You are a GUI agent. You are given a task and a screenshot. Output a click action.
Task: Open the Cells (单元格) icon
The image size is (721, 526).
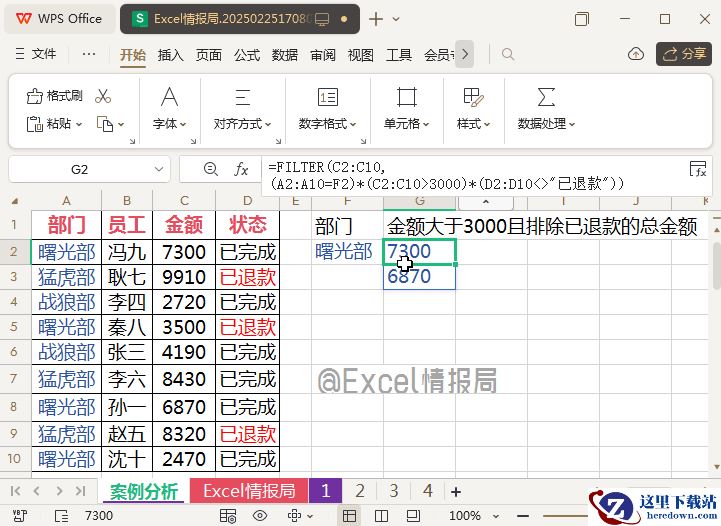click(407, 97)
